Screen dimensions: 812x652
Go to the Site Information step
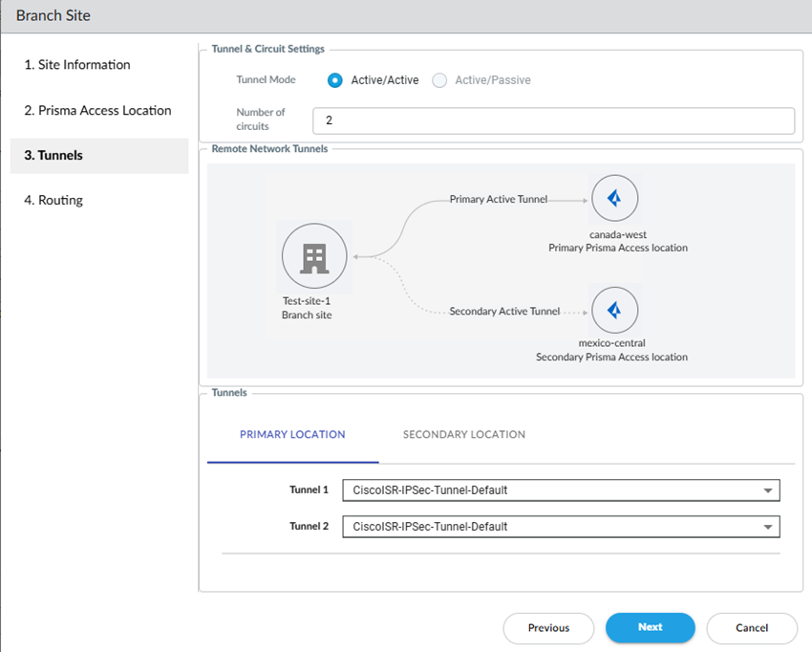[x=77, y=65]
